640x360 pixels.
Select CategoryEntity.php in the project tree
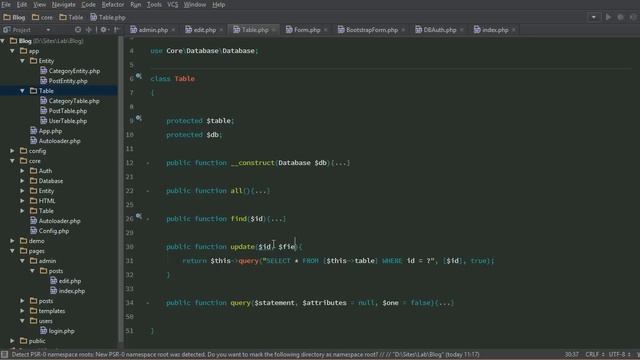point(70,71)
